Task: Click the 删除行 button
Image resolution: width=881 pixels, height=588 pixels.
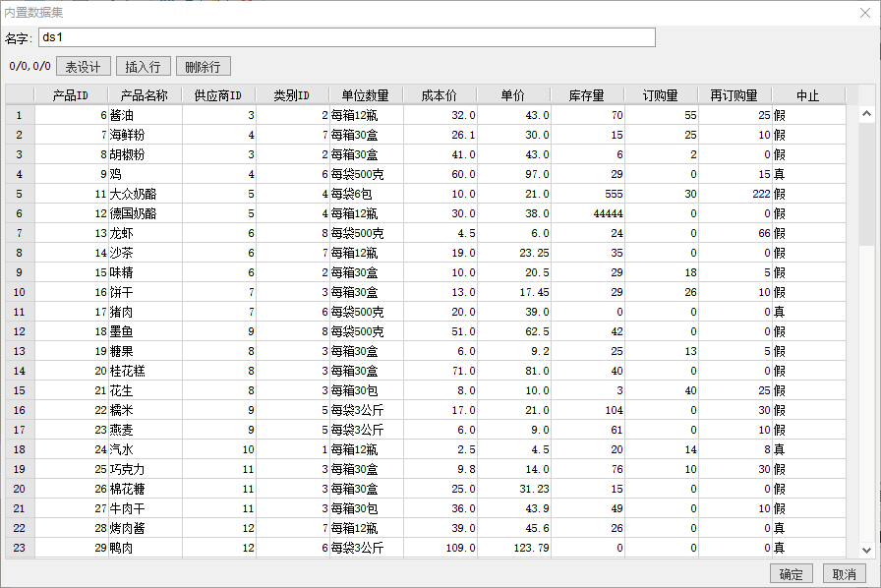Action: (203, 67)
